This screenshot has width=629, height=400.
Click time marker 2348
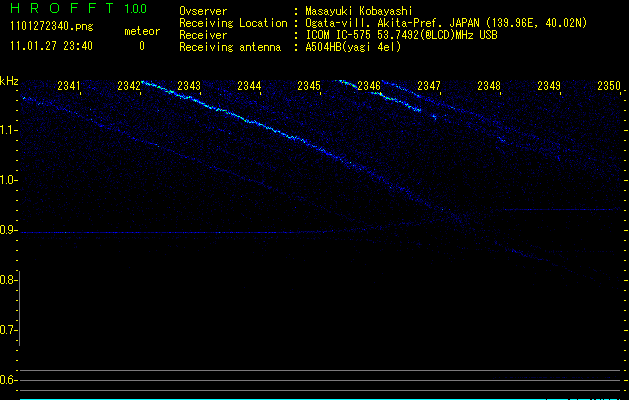[489, 86]
